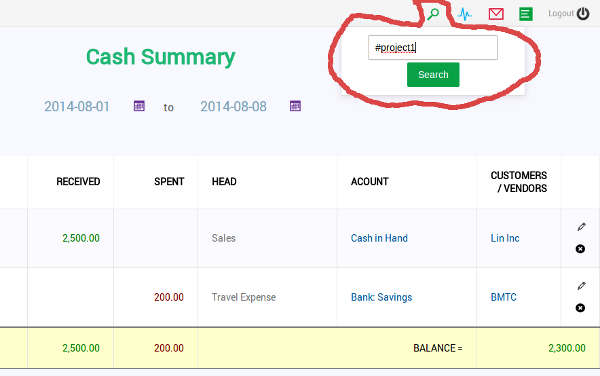Click the 2014-08-08 end date

[233, 106]
